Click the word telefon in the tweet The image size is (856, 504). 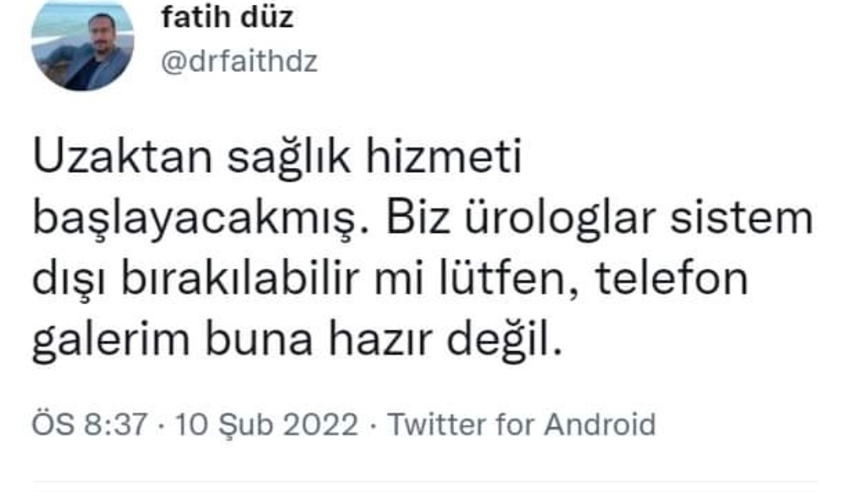click(x=671, y=280)
